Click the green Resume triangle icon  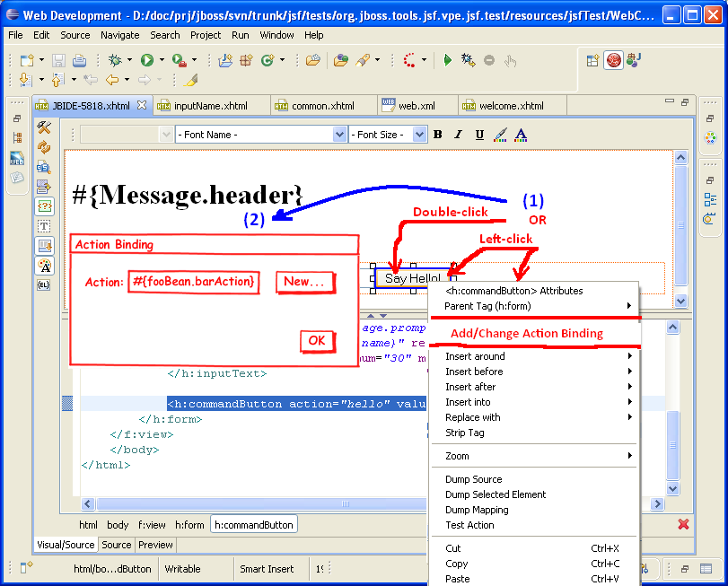(447, 60)
